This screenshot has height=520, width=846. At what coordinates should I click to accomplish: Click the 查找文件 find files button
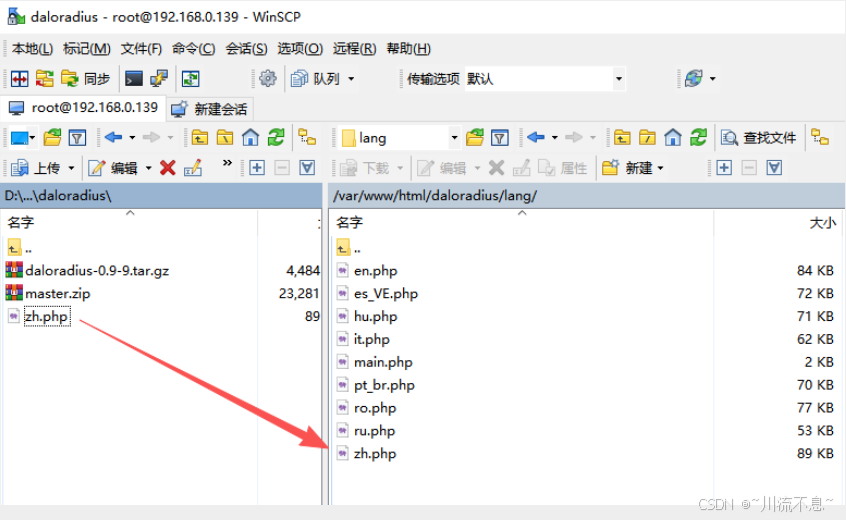click(x=759, y=138)
